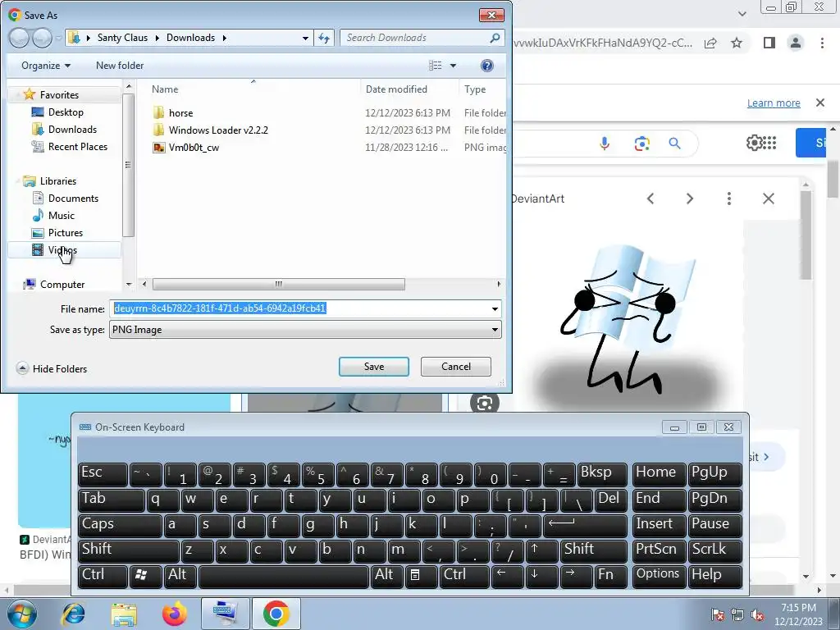This screenshot has width=840, height=630.
Task: Click the file list horizontal scrollbar
Action: pyautogui.click(x=279, y=284)
